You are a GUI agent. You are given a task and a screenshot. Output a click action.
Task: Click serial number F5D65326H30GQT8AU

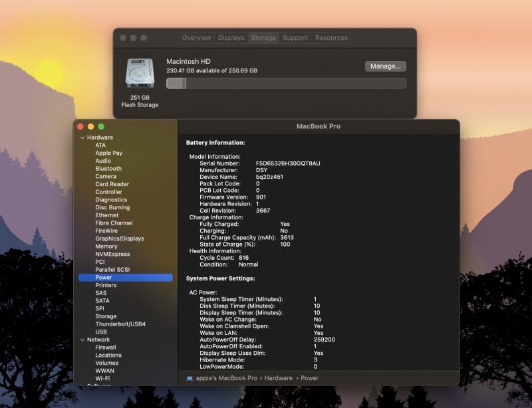coord(288,163)
